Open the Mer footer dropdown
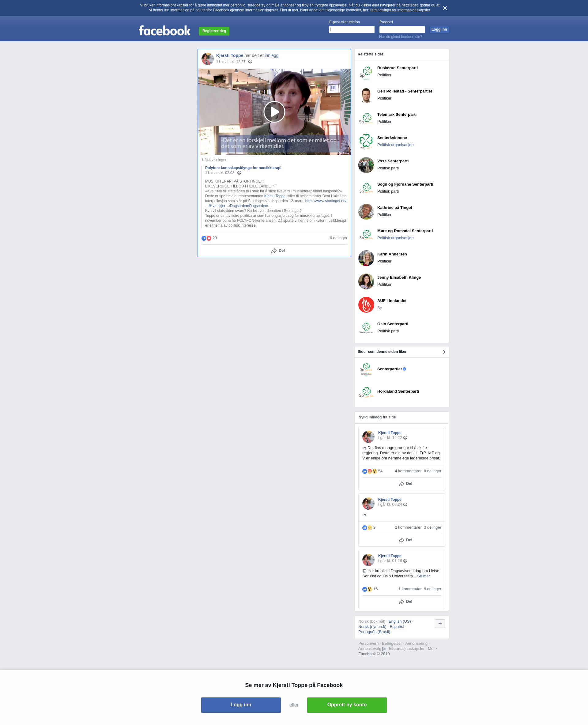 point(432,649)
